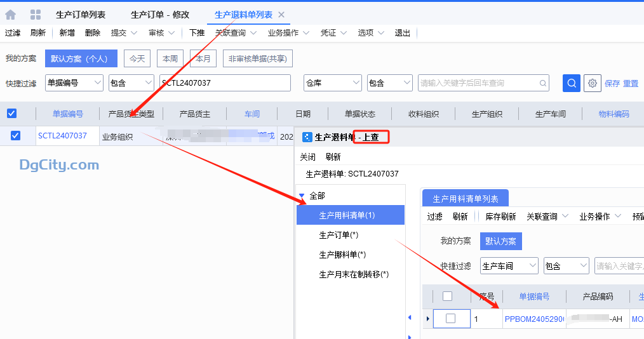Select 生产订单(*) tree item
This screenshot has height=339, width=644.
pyautogui.click(x=339, y=235)
